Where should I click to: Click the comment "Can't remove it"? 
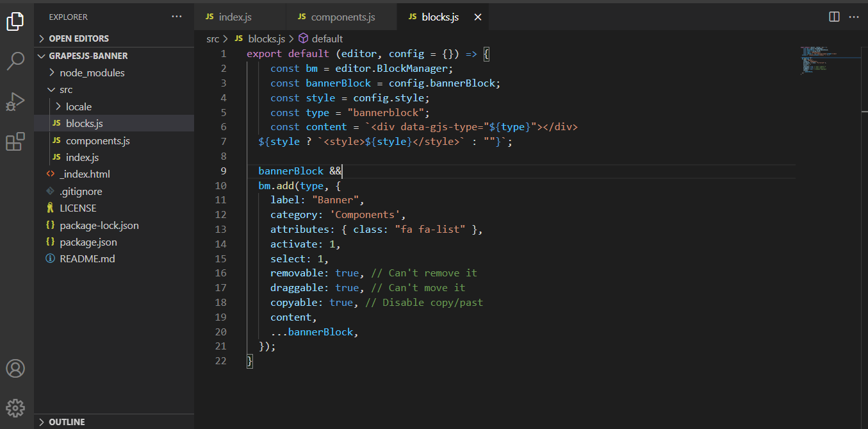pyautogui.click(x=424, y=273)
